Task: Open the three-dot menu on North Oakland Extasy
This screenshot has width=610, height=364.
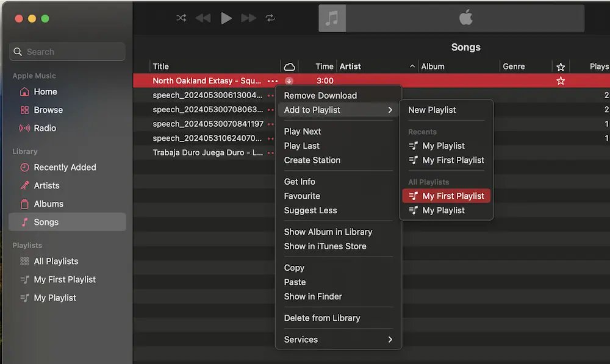Action: 273,81
